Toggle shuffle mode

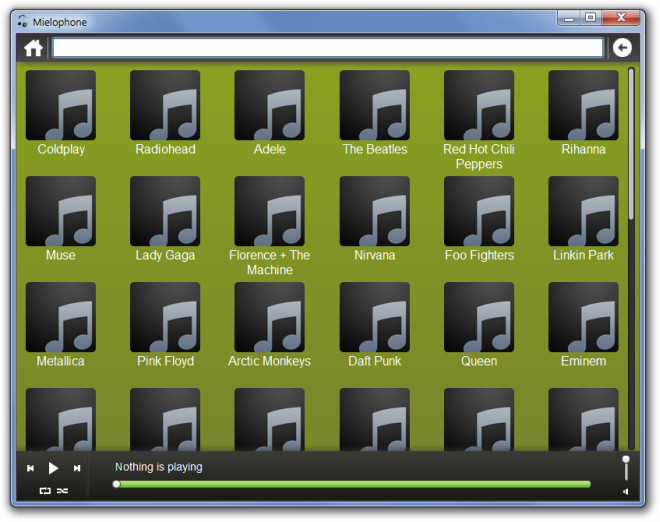(x=62, y=491)
